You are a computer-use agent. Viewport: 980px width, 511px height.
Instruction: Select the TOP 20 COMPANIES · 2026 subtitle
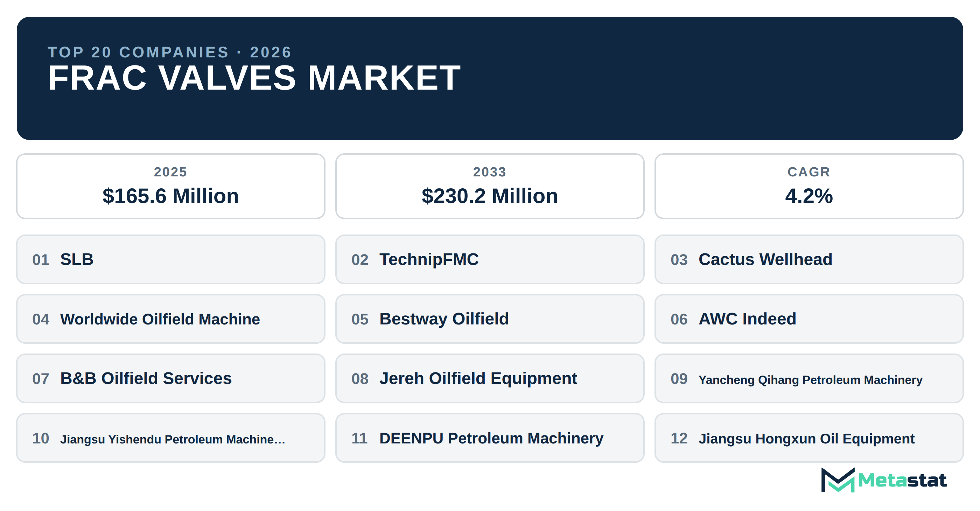click(170, 52)
